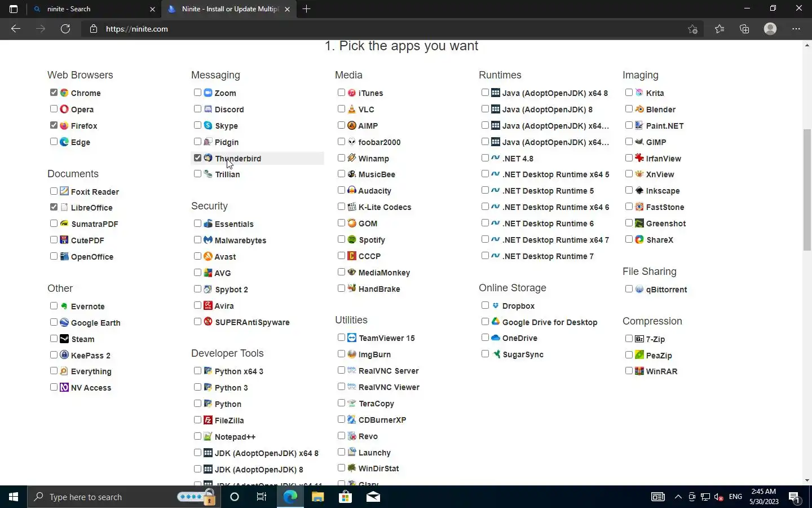This screenshot has height=508, width=812.
Task: Click the Malwarebytes app icon
Action: 208,240
